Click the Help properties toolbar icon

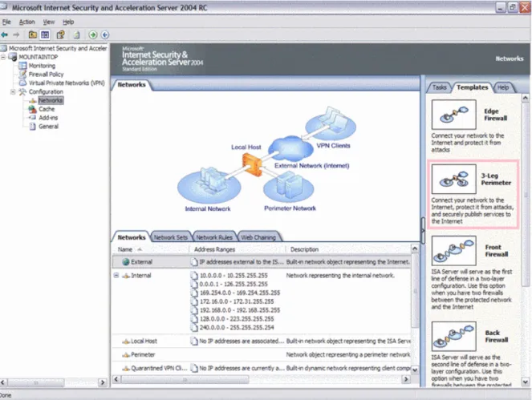[61, 34]
